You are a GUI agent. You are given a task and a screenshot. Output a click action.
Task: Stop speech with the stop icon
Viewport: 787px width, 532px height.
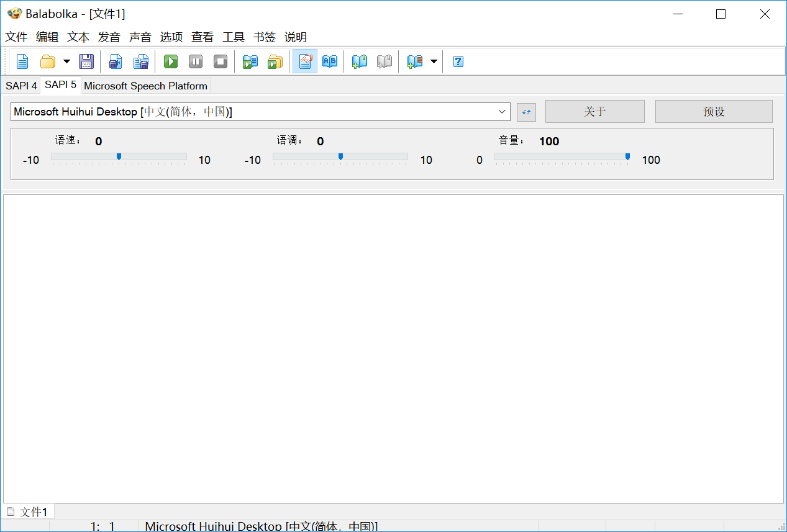tap(221, 61)
